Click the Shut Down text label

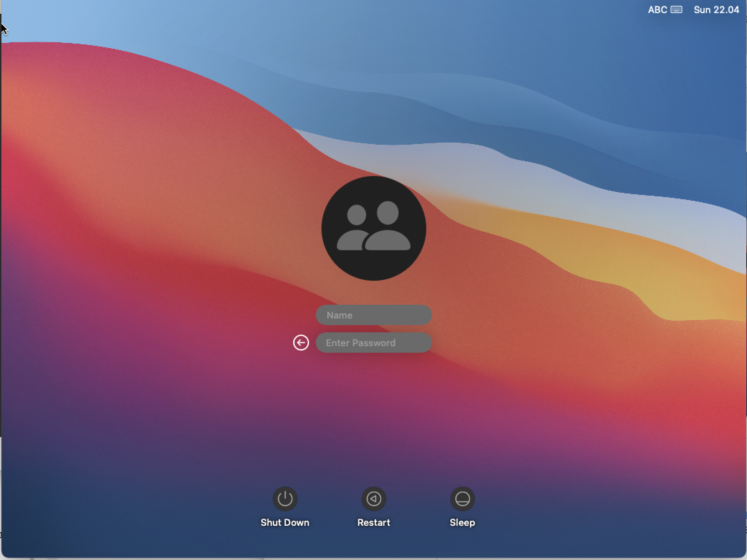click(285, 523)
